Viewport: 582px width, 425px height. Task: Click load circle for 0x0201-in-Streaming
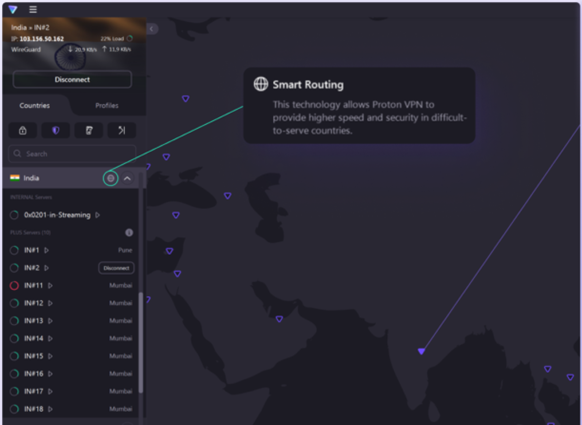click(14, 215)
